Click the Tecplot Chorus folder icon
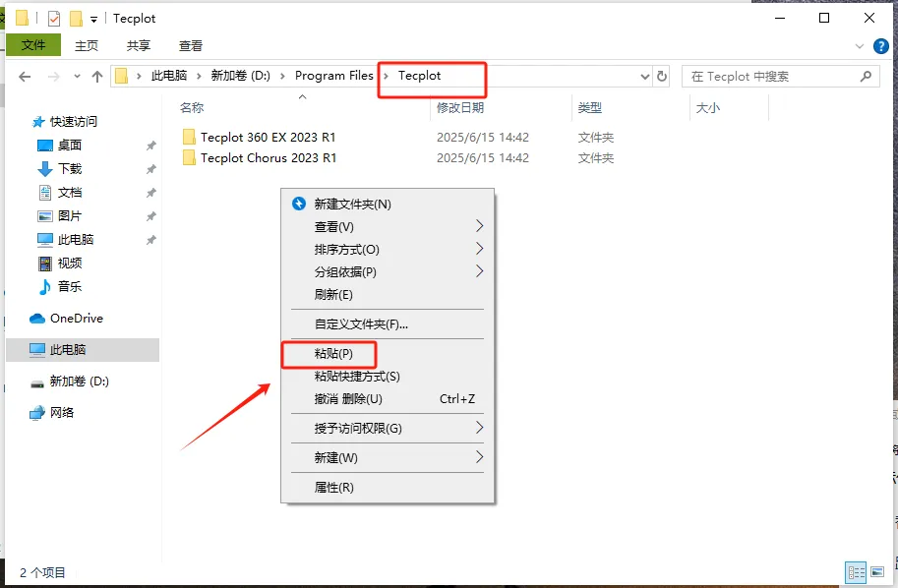The height and width of the screenshot is (588, 898). [x=189, y=157]
